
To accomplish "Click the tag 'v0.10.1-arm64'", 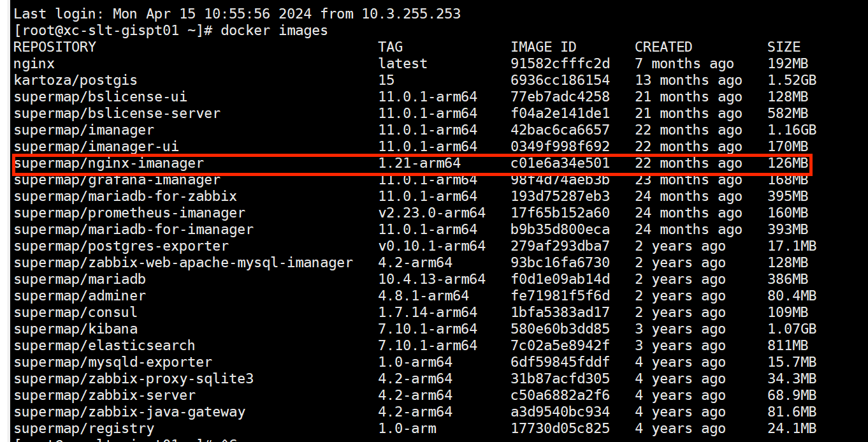I will click(432, 246).
